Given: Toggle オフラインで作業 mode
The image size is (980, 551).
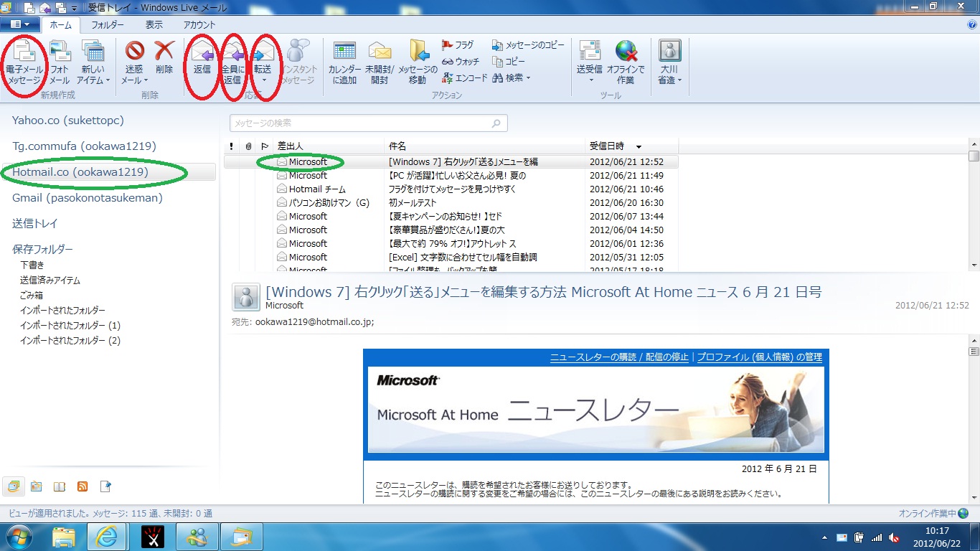Looking at the screenshot, I should [x=626, y=62].
